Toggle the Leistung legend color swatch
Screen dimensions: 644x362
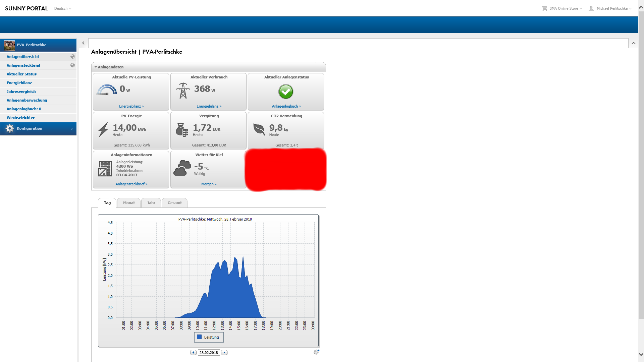[199, 337]
